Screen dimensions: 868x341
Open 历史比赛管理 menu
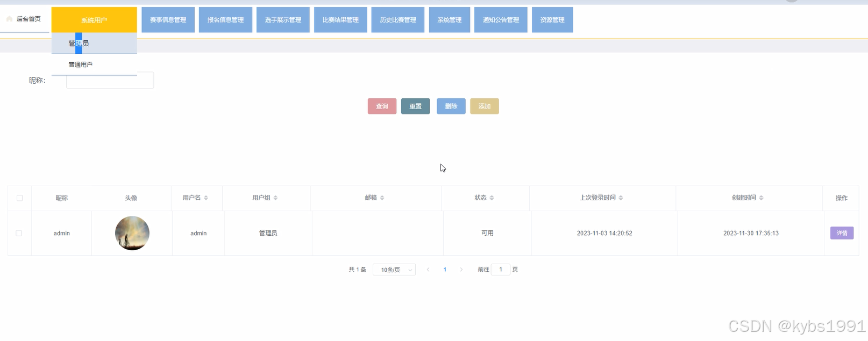pyautogui.click(x=398, y=20)
